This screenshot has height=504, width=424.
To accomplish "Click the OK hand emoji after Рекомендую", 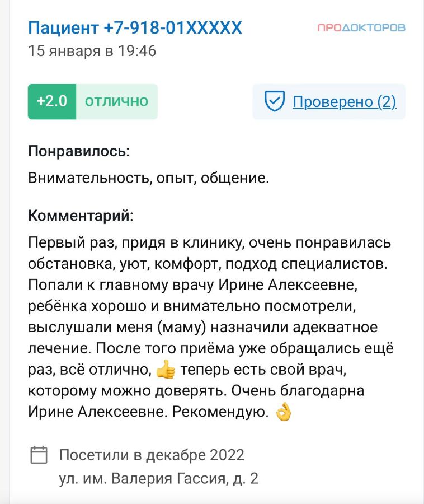I will 284,413.
